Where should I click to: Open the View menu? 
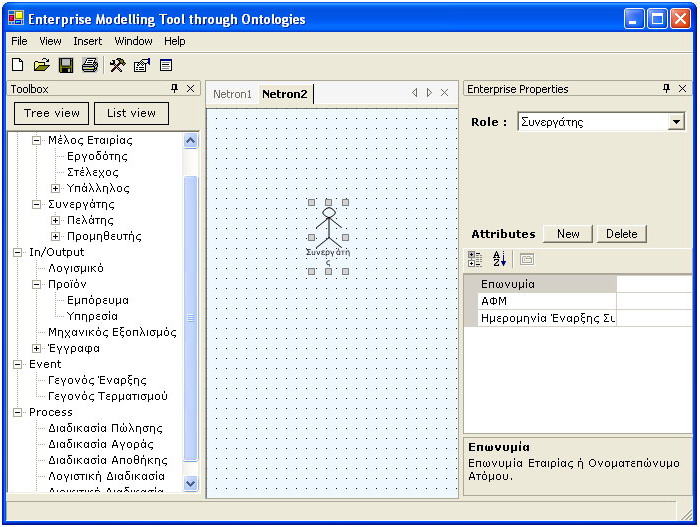[x=50, y=41]
